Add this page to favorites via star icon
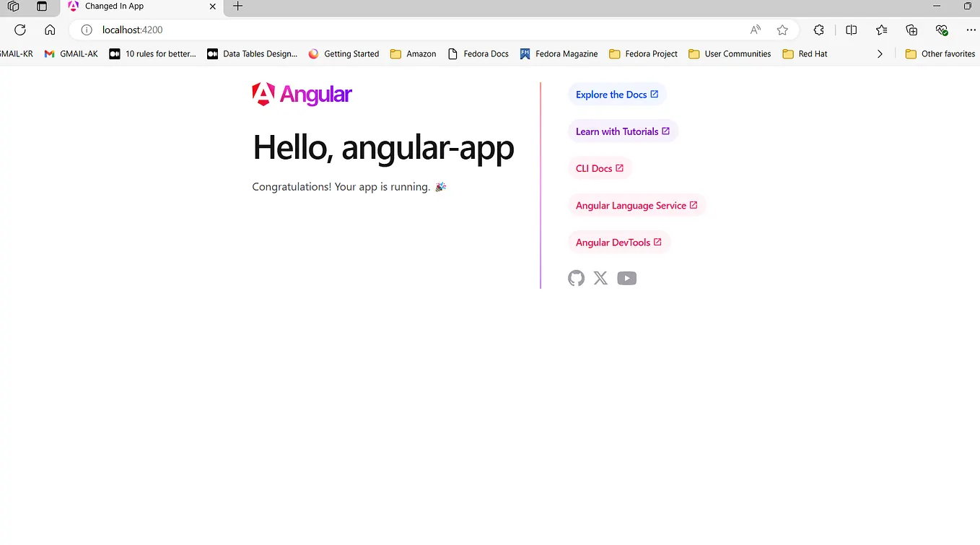This screenshot has height=545, width=980. [x=782, y=30]
